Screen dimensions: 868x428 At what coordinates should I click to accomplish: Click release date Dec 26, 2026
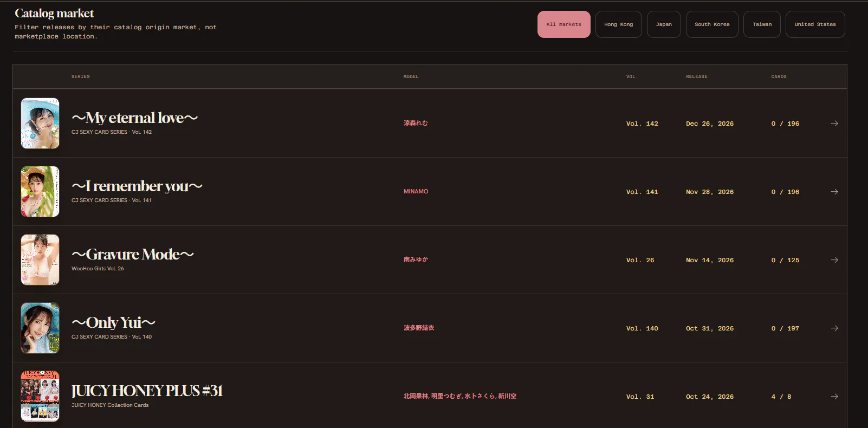[710, 124]
